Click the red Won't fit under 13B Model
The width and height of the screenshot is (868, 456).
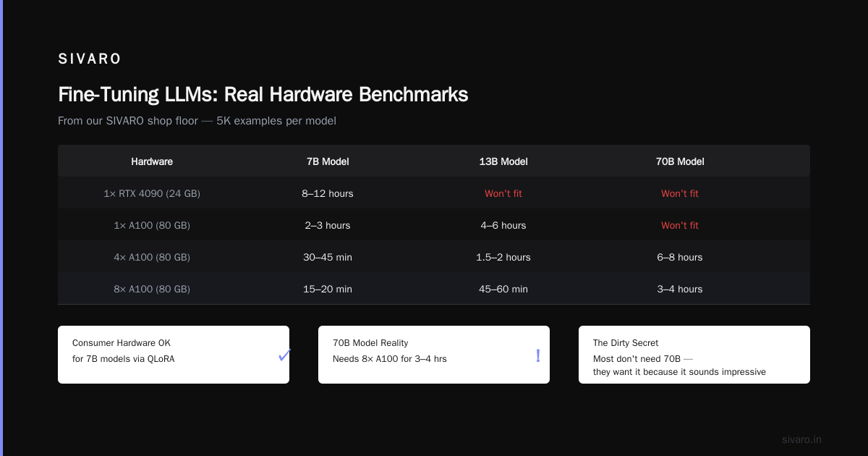pos(503,193)
